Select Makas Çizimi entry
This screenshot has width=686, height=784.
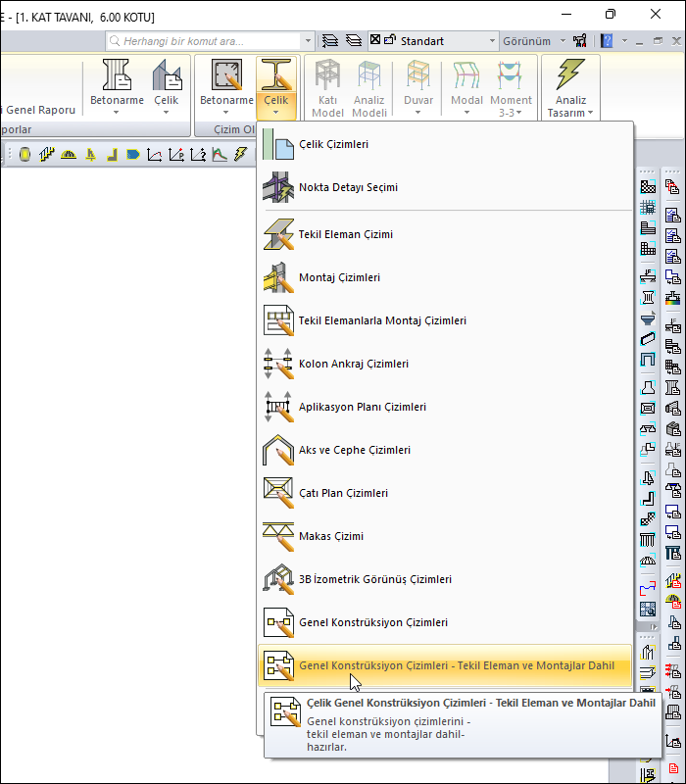tap(445, 536)
